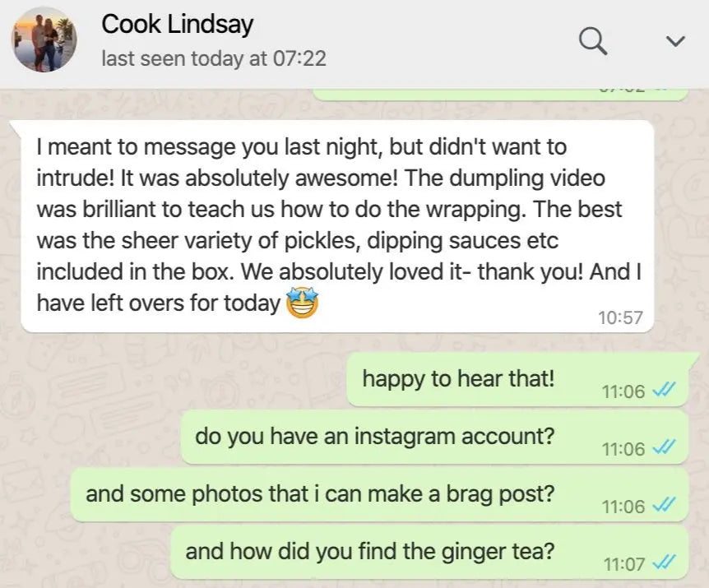
Task: Click the 10:57 timestamp on the received message
Action: click(x=620, y=317)
